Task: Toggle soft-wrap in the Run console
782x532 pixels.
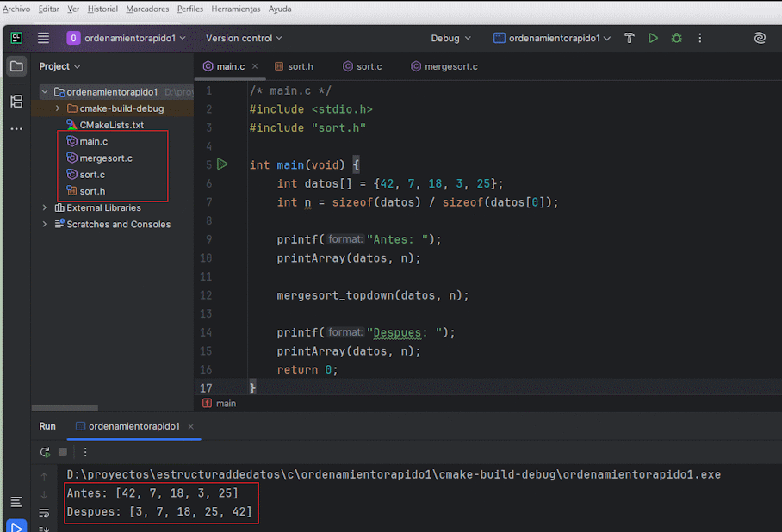Action: pos(42,510)
